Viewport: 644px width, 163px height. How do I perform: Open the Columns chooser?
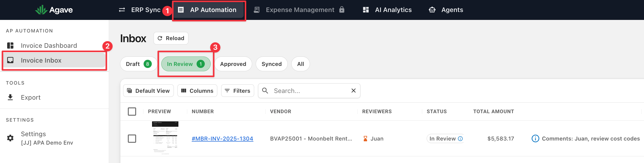pyautogui.click(x=197, y=91)
